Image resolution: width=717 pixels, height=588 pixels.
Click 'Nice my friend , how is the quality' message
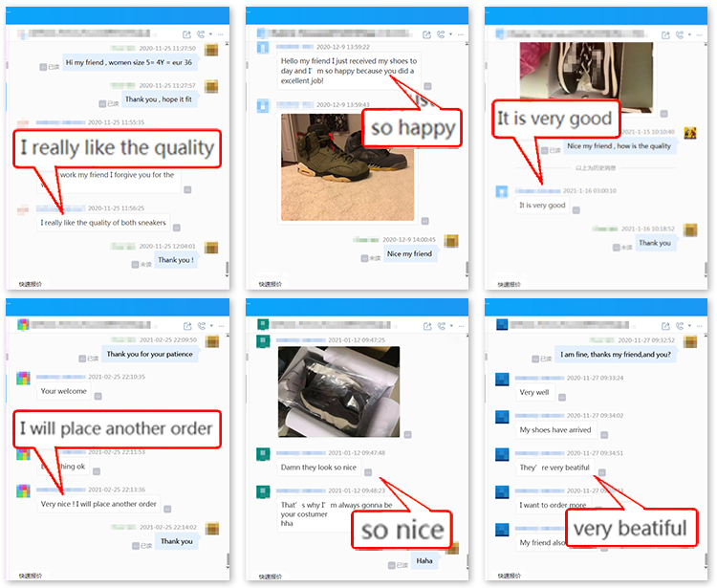coord(619,146)
